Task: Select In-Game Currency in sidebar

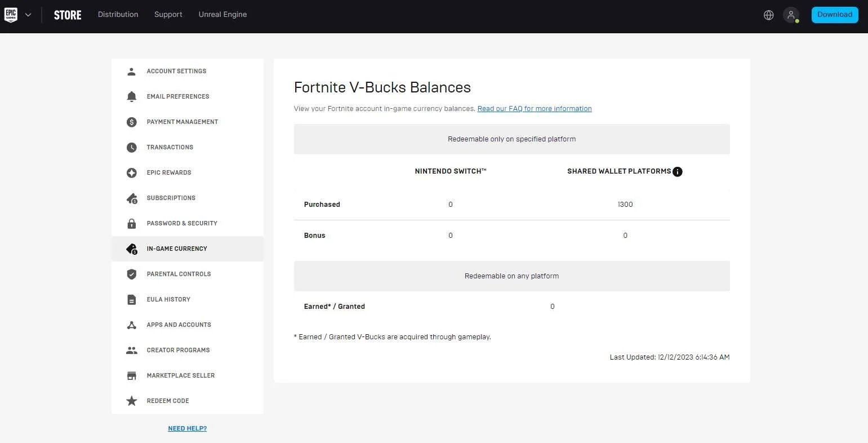Action: [188, 249]
